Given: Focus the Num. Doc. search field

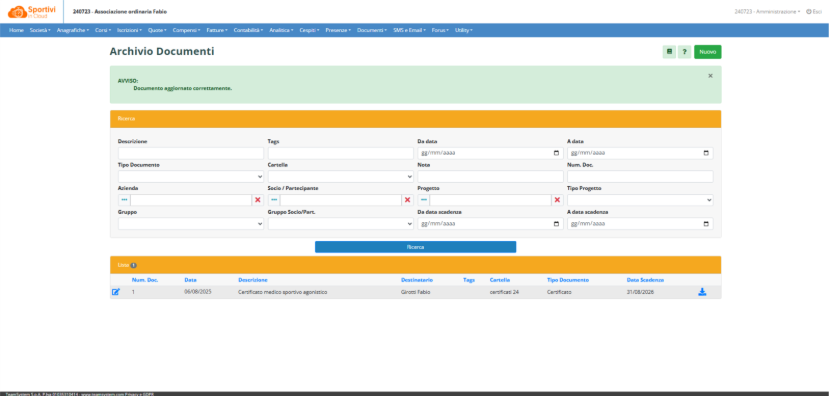Looking at the screenshot, I should 640,177.
